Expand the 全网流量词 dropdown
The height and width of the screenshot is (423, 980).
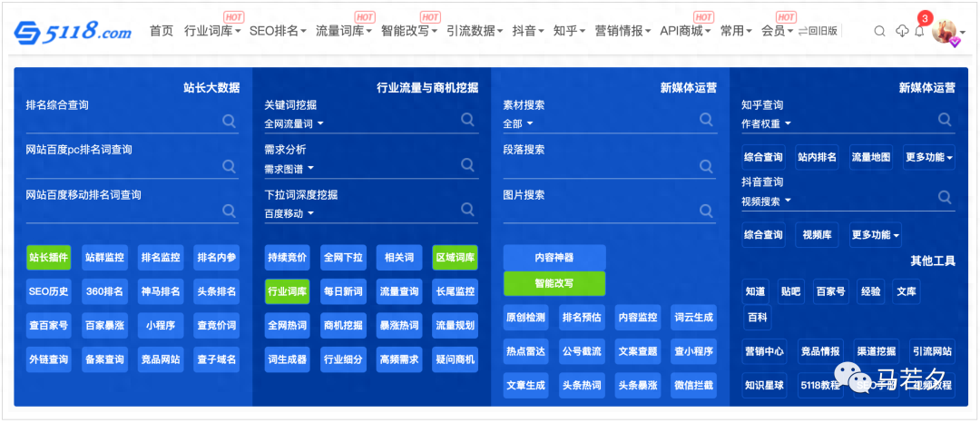294,123
